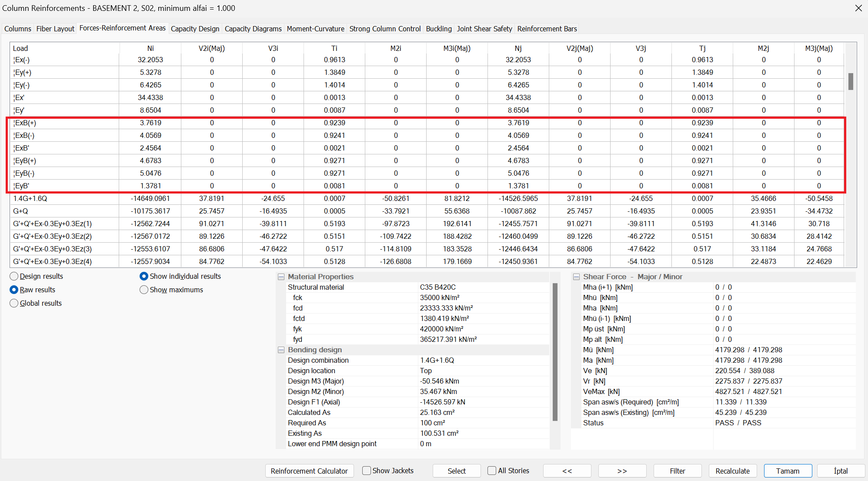Image resolution: width=868 pixels, height=481 pixels.
Task: Collapse the Bending design section
Action: click(x=281, y=350)
